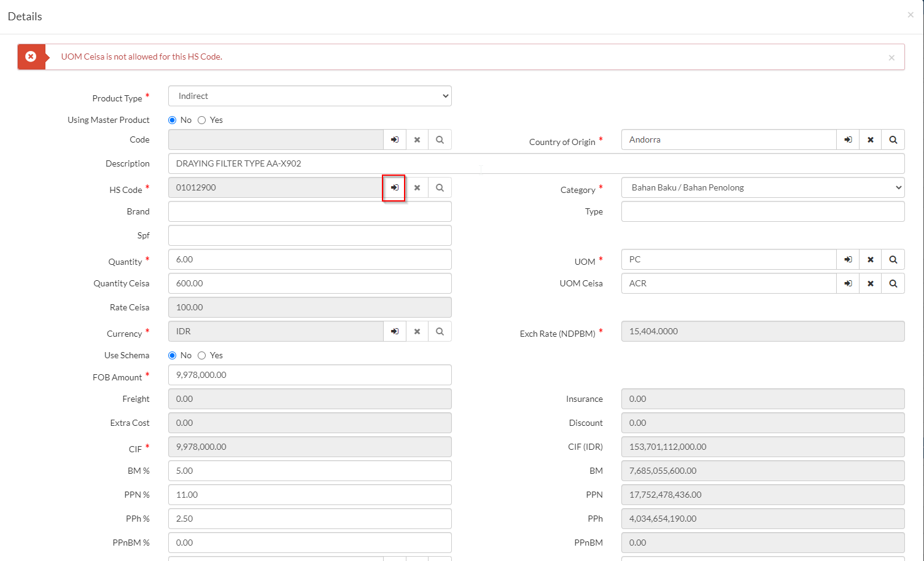Open UOM Ceisa search magnifier
924x561 pixels.
[x=893, y=284]
